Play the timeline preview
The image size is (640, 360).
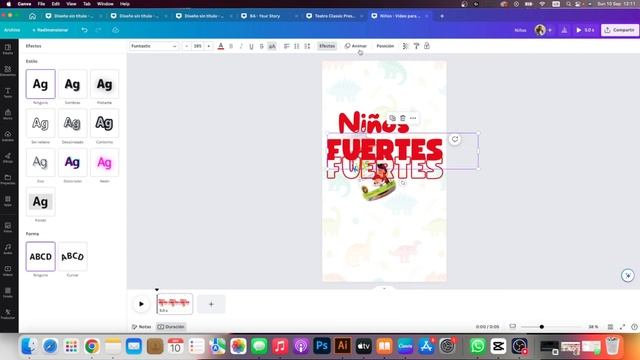click(141, 304)
